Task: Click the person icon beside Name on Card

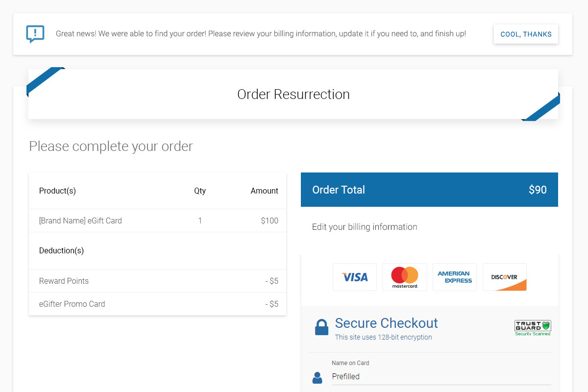Action: (x=318, y=377)
